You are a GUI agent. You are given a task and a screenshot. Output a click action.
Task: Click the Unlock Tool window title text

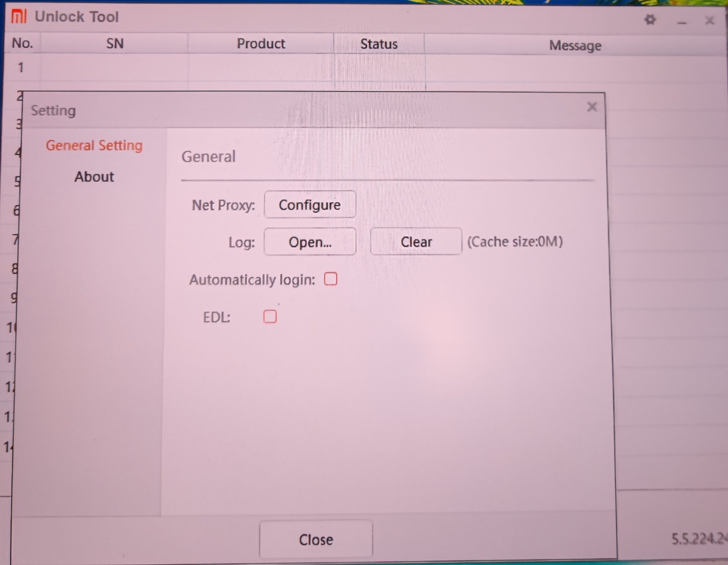point(77,17)
